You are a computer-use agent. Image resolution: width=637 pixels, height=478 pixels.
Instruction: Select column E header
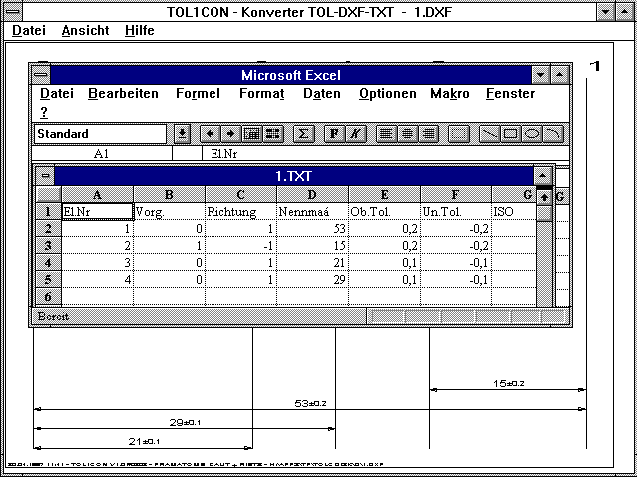(384, 195)
